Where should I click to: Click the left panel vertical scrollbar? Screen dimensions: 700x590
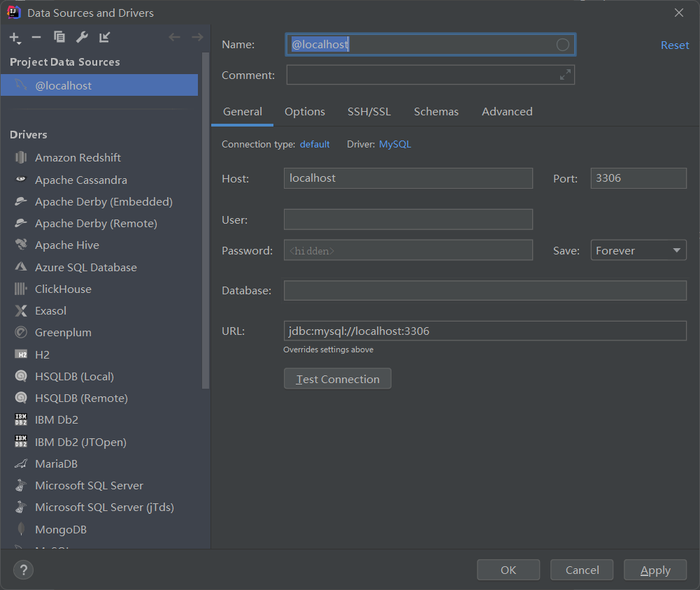pos(206,221)
